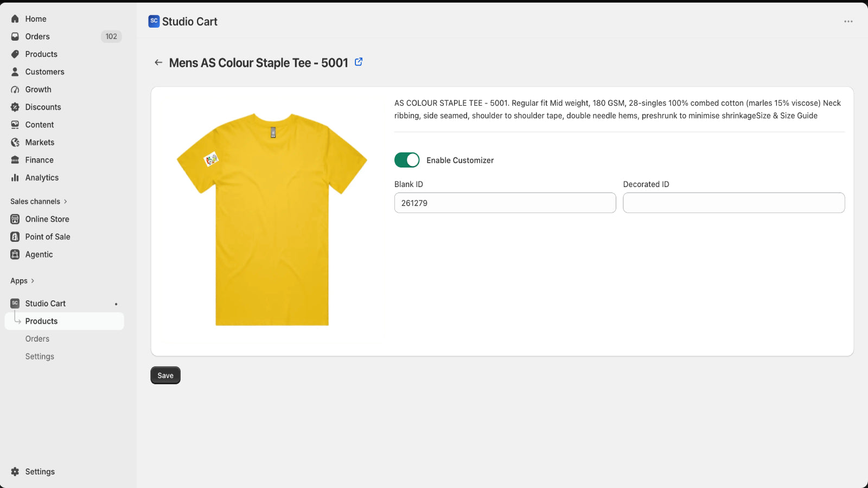
Task: Click the Blank ID input field
Action: 505,203
